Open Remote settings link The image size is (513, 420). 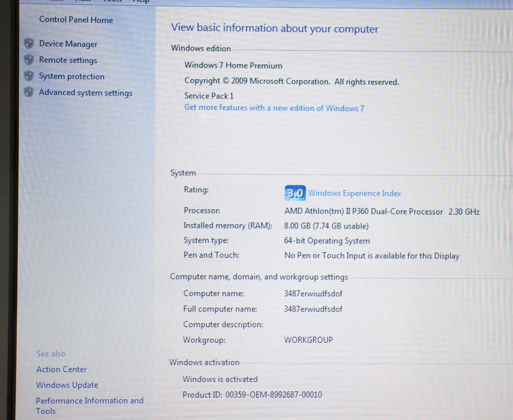coord(68,60)
